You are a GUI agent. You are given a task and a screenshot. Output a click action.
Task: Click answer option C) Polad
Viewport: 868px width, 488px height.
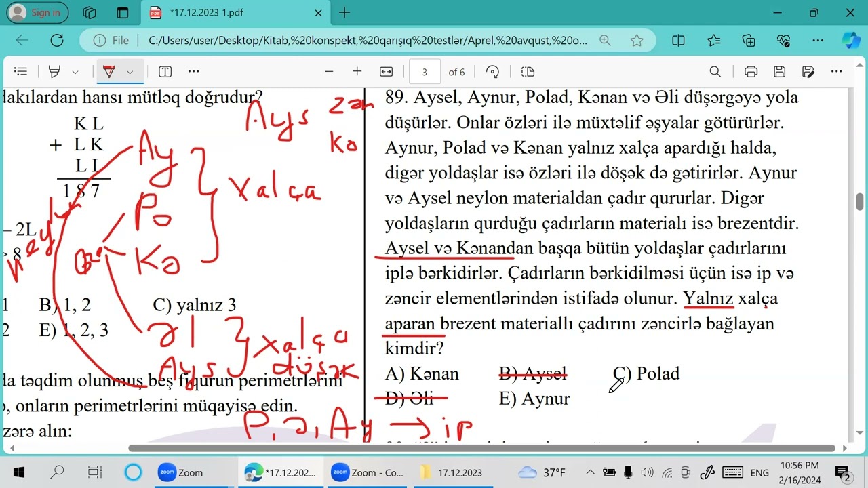tap(646, 374)
